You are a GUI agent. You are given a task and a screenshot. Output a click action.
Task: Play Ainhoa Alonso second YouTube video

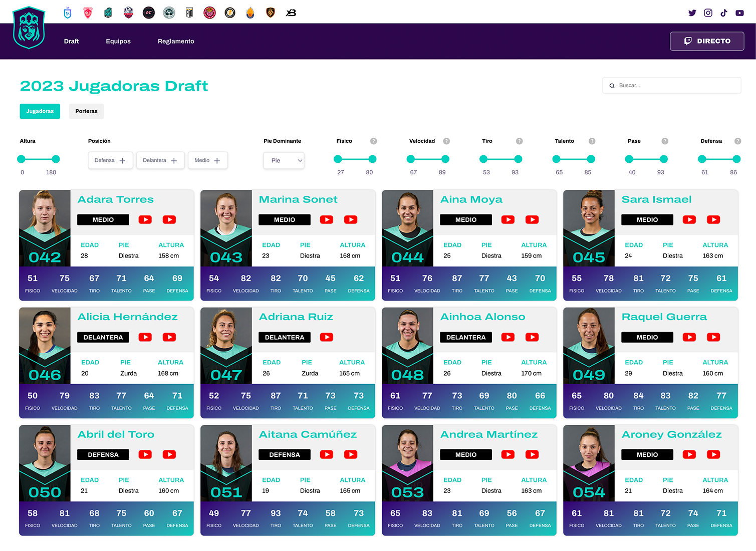click(x=532, y=337)
